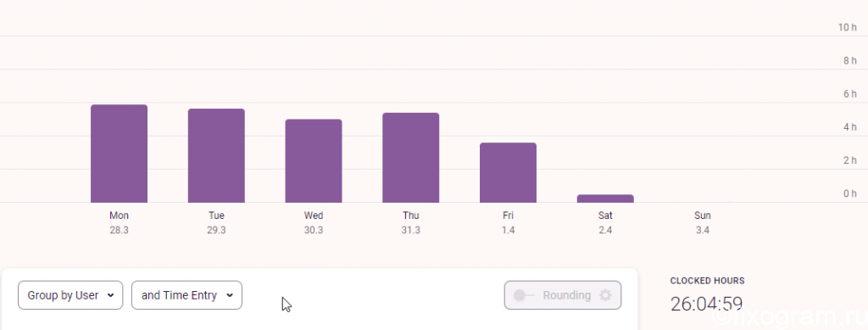The height and width of the screenshot is (330, 868).
Task: Select the Tuesday bar in the chart
Action: tap(216, 155)
